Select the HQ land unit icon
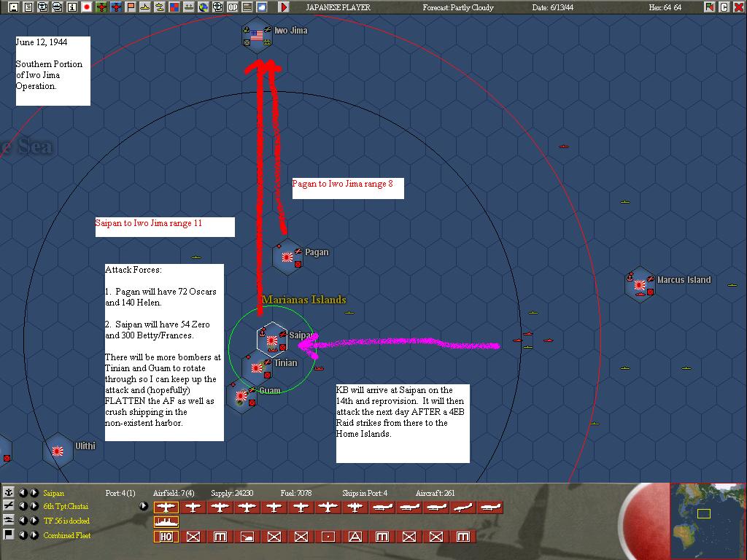This screenshot has width=747, height=560. (x=166, y=537)
